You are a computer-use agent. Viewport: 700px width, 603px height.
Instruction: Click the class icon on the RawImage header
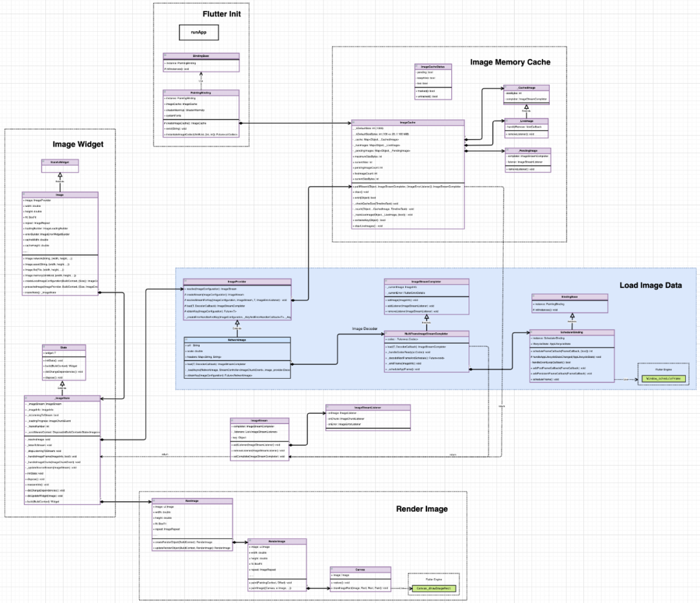point(153,500)
